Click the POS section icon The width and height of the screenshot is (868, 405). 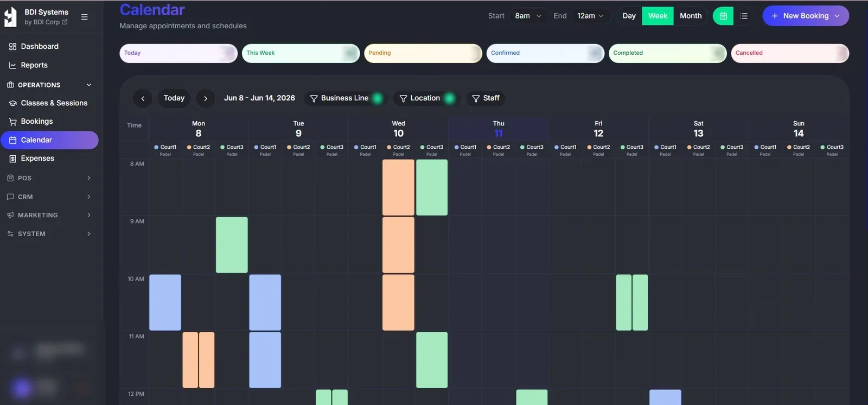pos(10,178)
